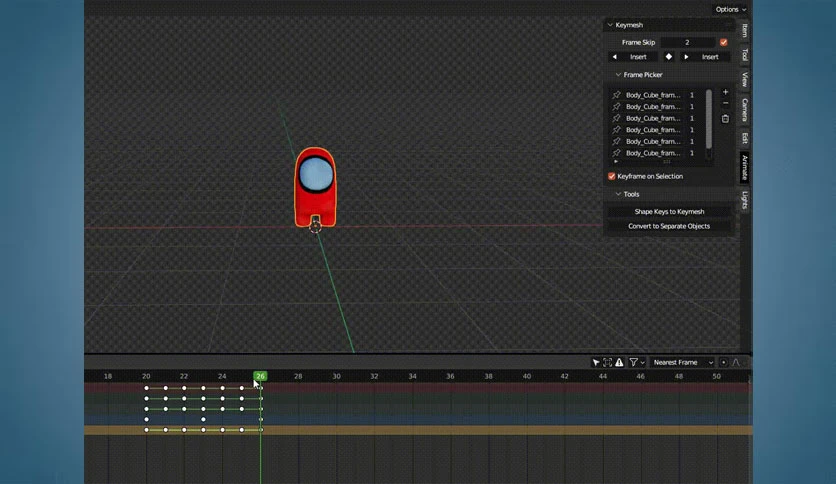The image size is (836, 484).
Task: Click frame 30 on the timeline ruler
Action: click(x=336, y=376)
